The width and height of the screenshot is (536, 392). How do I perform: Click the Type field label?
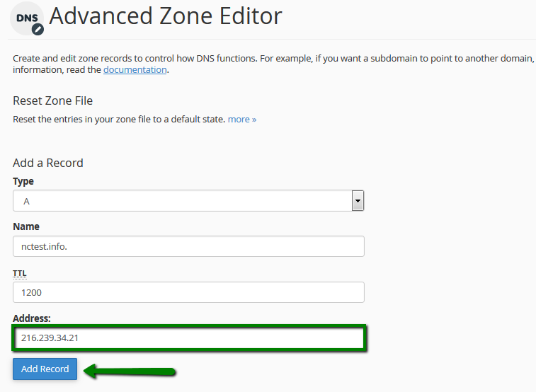click(23, 181)
